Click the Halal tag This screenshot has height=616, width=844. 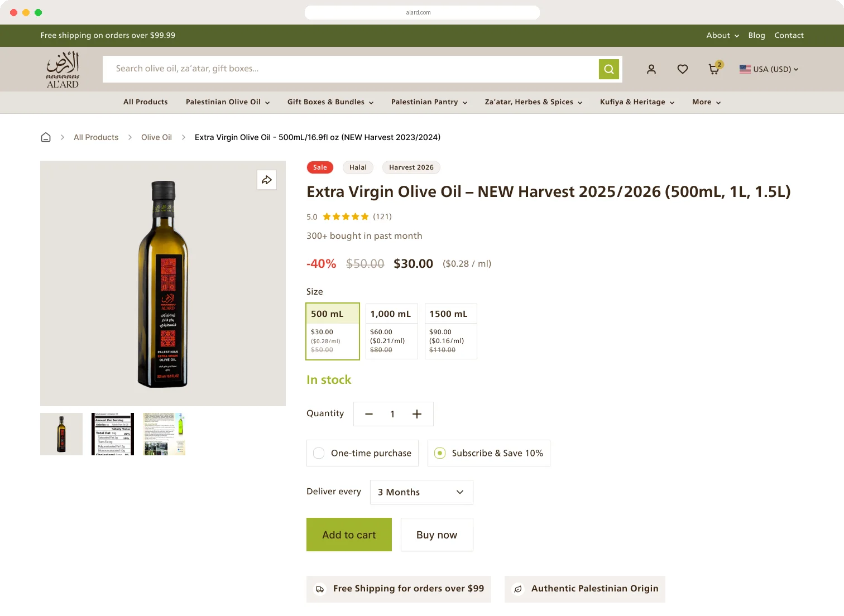(358, 167)
